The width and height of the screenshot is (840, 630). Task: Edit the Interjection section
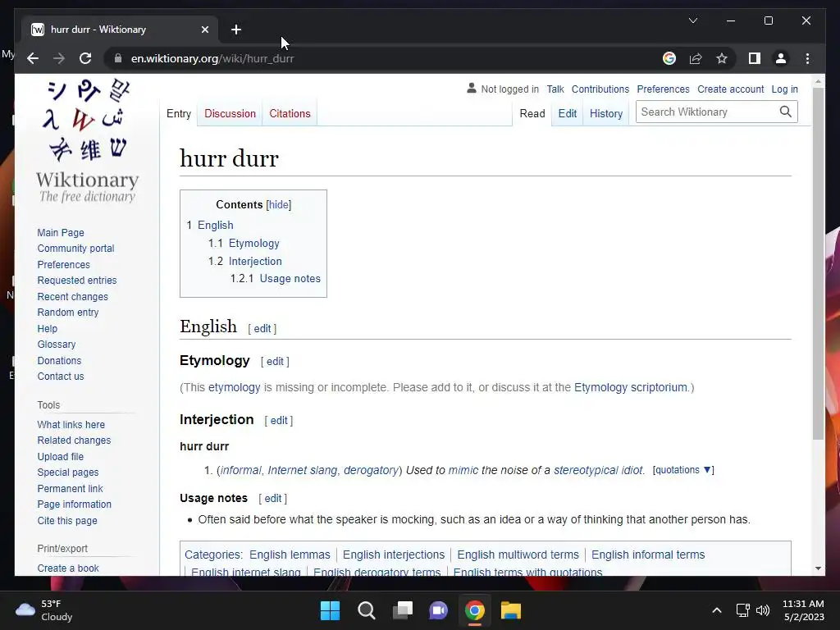(279, 421)
